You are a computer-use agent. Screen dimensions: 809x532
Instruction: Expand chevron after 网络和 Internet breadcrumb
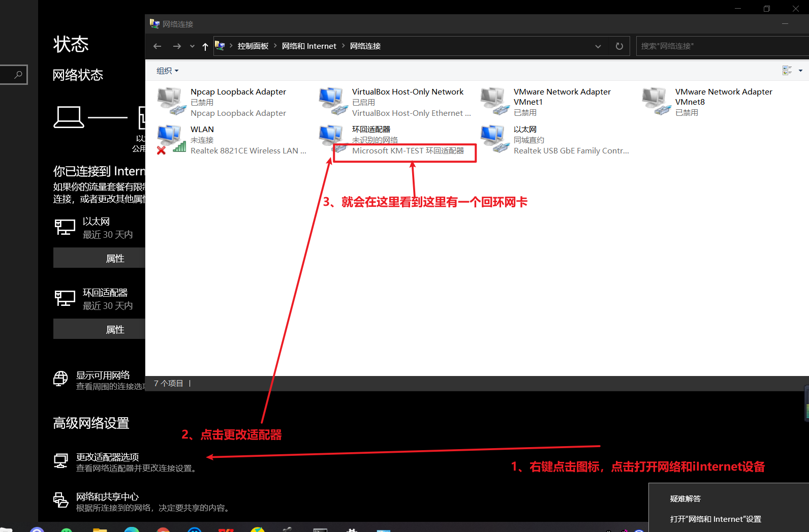click(x=343, y=46)
